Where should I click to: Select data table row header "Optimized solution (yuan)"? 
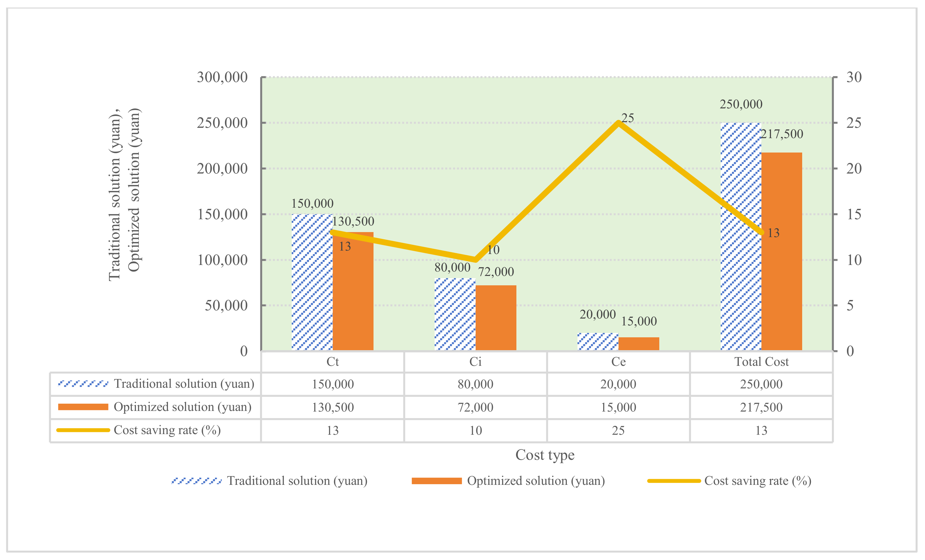coord(182,407)
